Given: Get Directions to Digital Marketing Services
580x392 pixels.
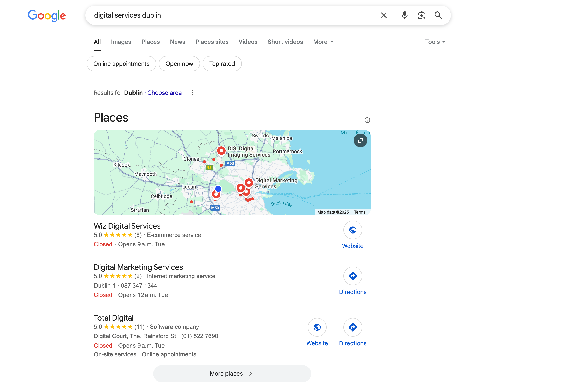Looking at the screenshot, I should pyautogui.click(x=353, y=276).
